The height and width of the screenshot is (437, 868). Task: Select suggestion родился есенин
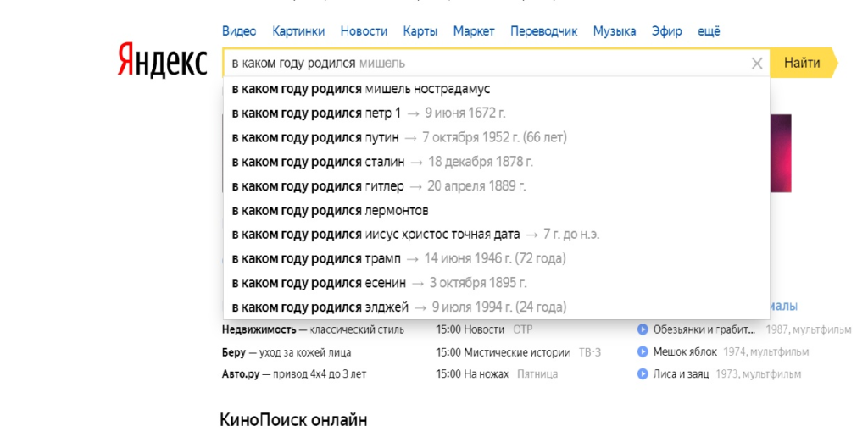[497, 283]
